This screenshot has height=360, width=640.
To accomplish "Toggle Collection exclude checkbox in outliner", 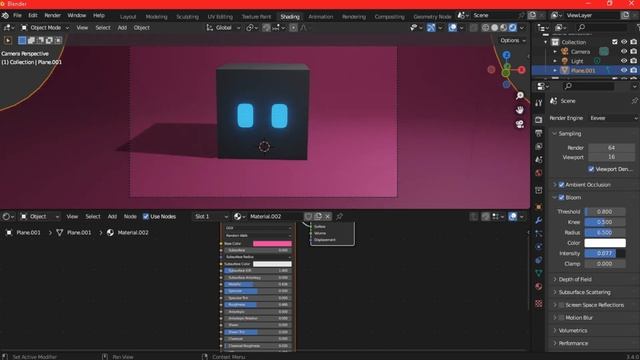I will [x=615, y=42].
